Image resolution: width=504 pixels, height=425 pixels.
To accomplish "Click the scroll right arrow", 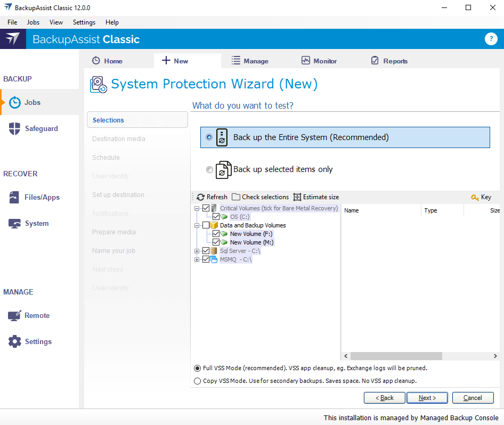I will (x=495, y=356).
